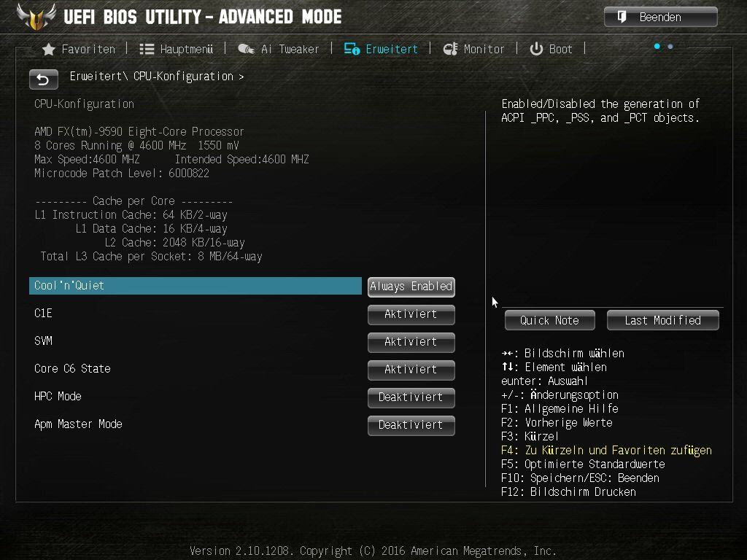This screenshot has height=560, width=747.
Task: Toggle the Core C6 State value
Action: 411,370
